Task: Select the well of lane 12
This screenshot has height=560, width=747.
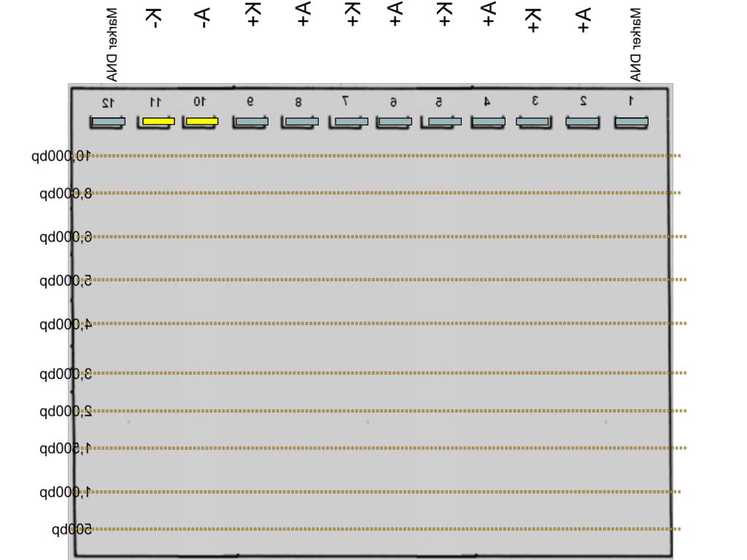Action: 109,122
